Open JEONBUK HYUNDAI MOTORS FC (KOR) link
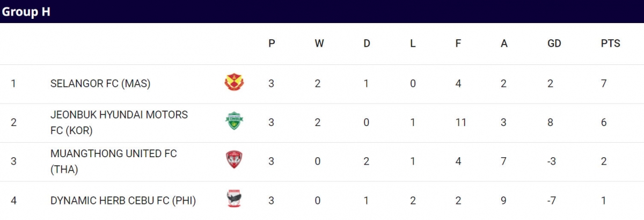644x220 pixels. tap(119, 122)
